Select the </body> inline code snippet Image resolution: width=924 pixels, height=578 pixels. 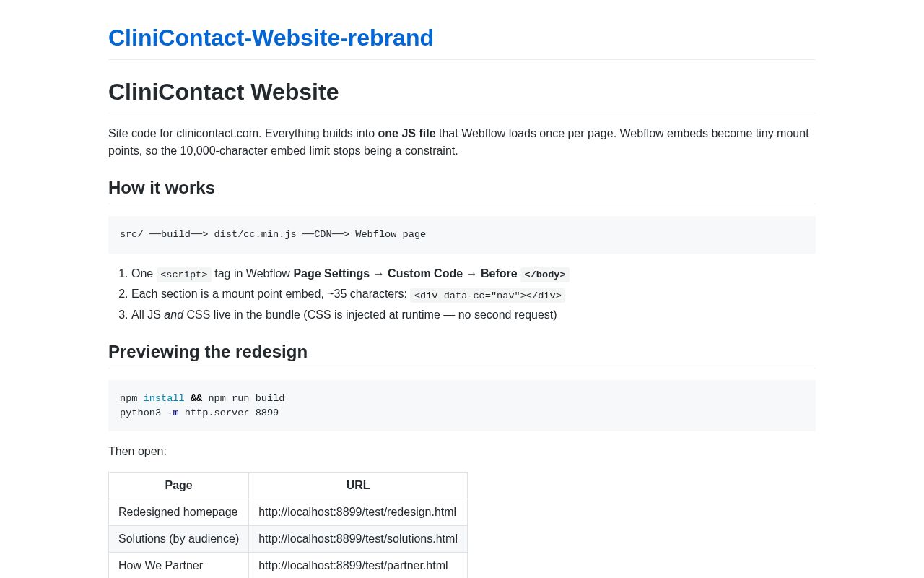545,275
